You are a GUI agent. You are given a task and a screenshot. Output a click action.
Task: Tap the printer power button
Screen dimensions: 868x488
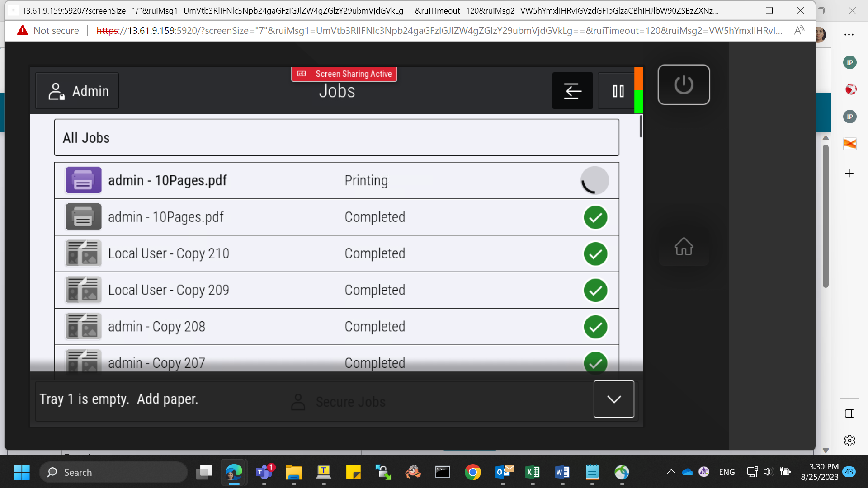684,84
